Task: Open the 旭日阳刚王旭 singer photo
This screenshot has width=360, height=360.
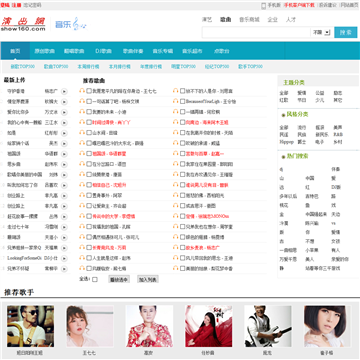Action: 30,326
